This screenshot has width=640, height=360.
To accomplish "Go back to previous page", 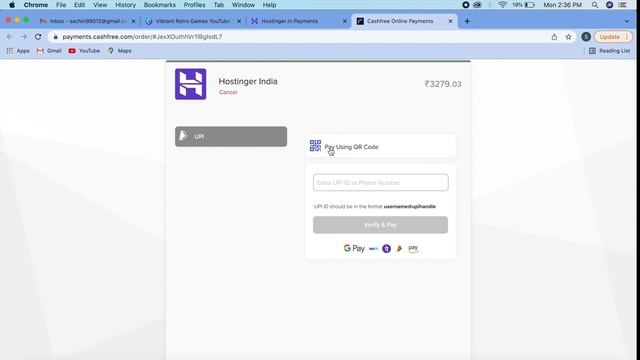I will coord(10,37).
